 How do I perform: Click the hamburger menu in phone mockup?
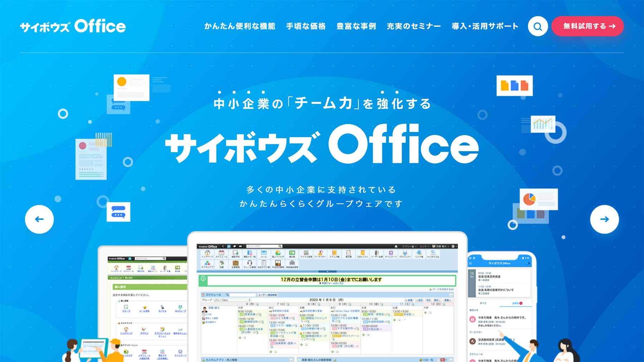pyautogui.click(x=471, y=263)
